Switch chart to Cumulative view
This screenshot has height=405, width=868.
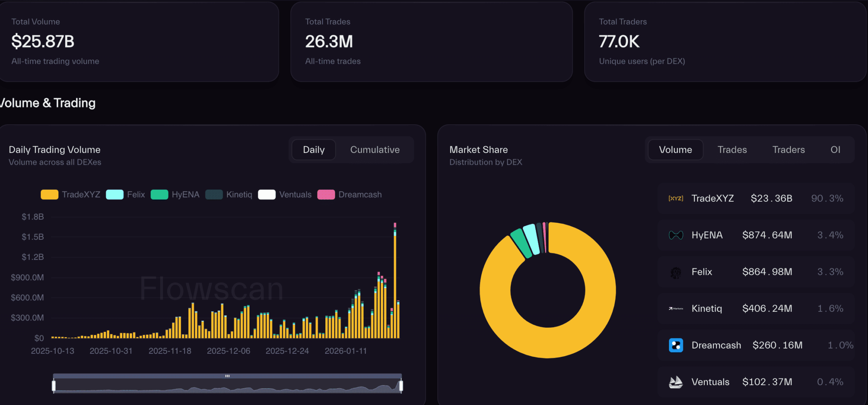click(375, 150)
